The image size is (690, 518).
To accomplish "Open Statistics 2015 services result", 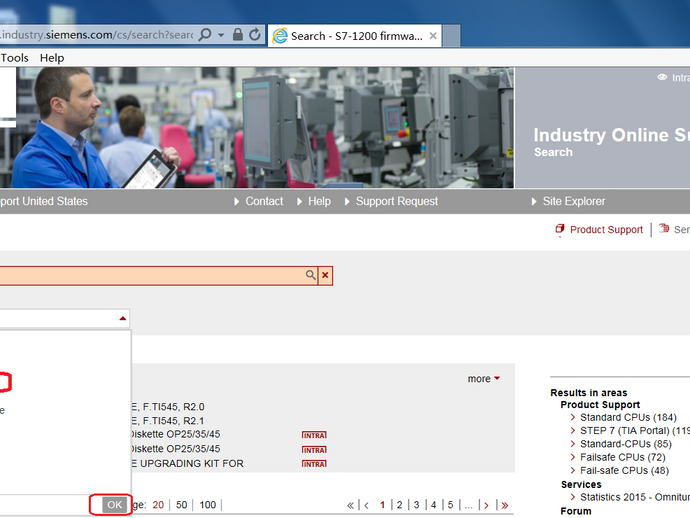I will tap(635, 497).
